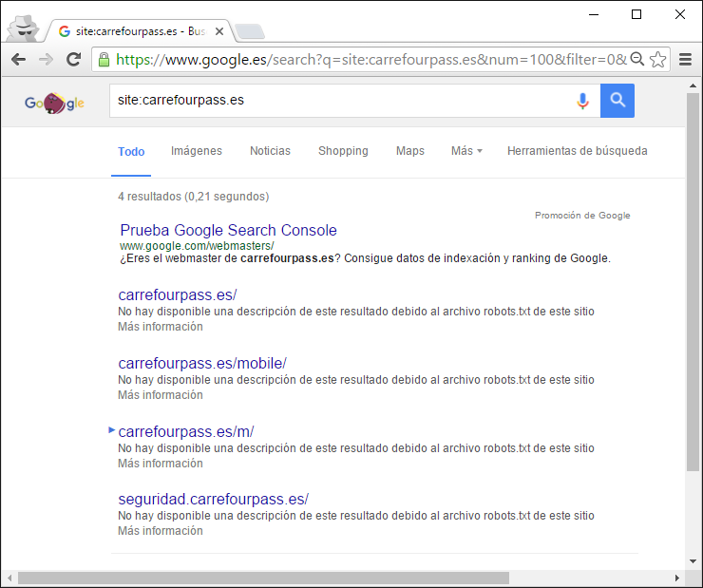Viewport: 703px width, 588px height.
Task: Click the '4 resultados' count text
Action: point(150,197)
